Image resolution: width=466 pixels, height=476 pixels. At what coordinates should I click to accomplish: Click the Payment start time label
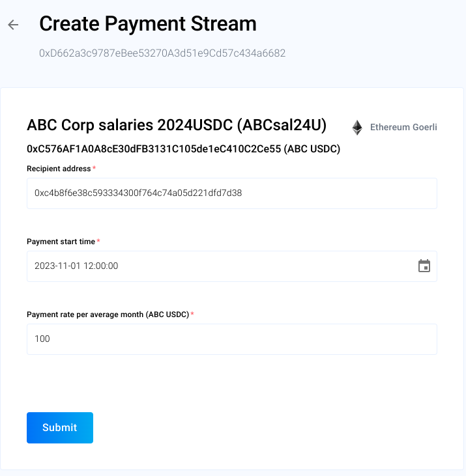(x=61, y=242)
